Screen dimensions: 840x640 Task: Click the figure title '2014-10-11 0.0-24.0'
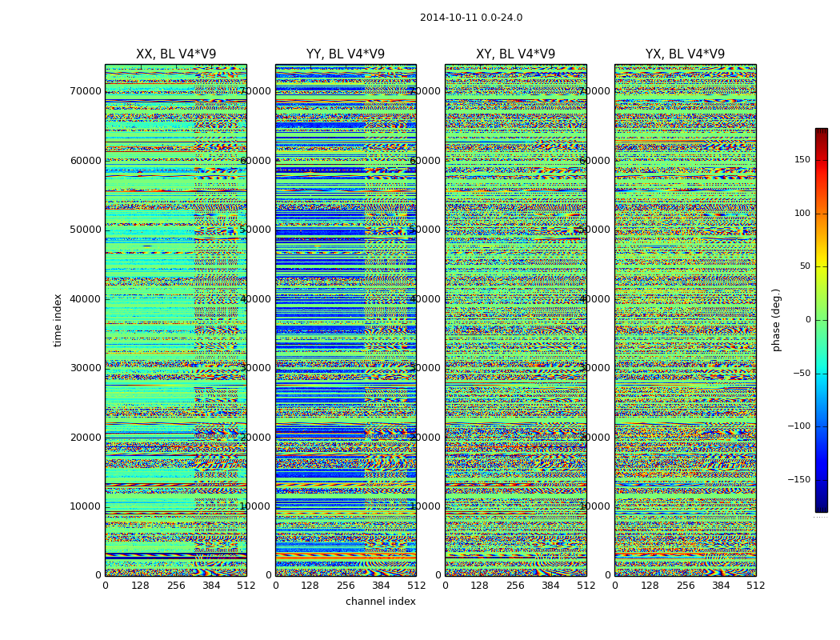pyautogui.click(x=470, y=18)
